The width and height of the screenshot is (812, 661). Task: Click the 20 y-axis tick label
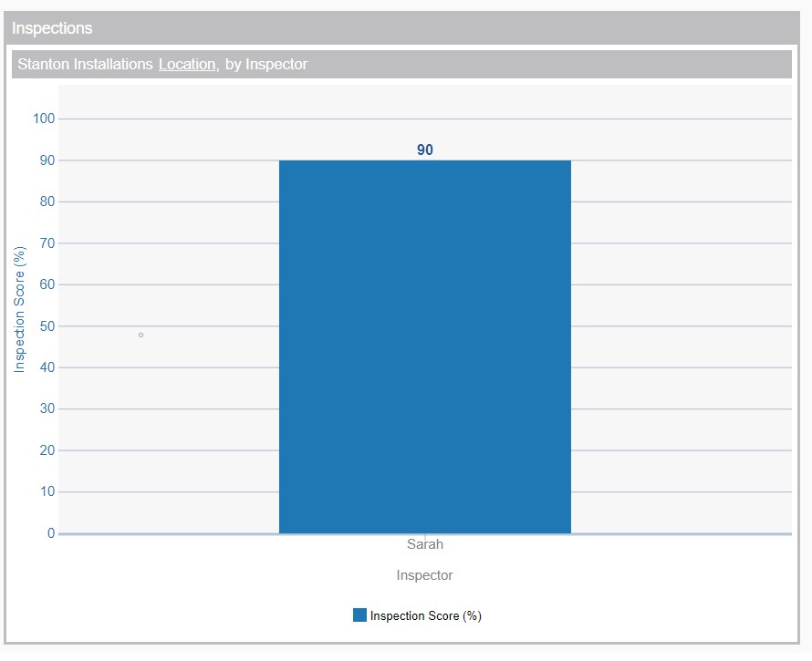[x=47, y=450]
